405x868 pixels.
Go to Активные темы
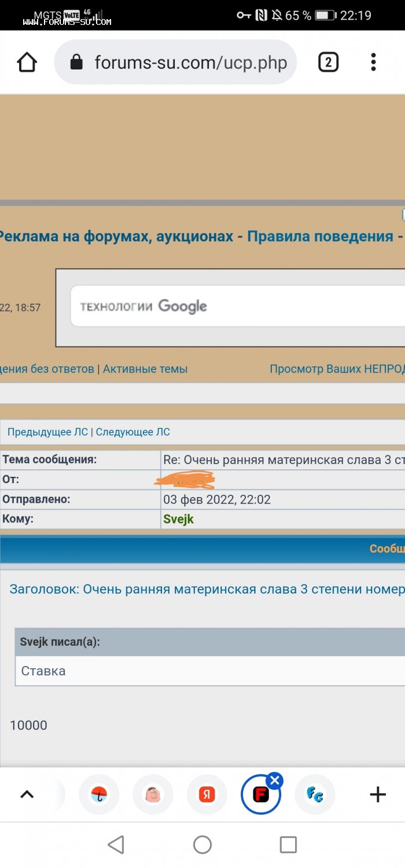pyautogui.click(x=145, y=369)
